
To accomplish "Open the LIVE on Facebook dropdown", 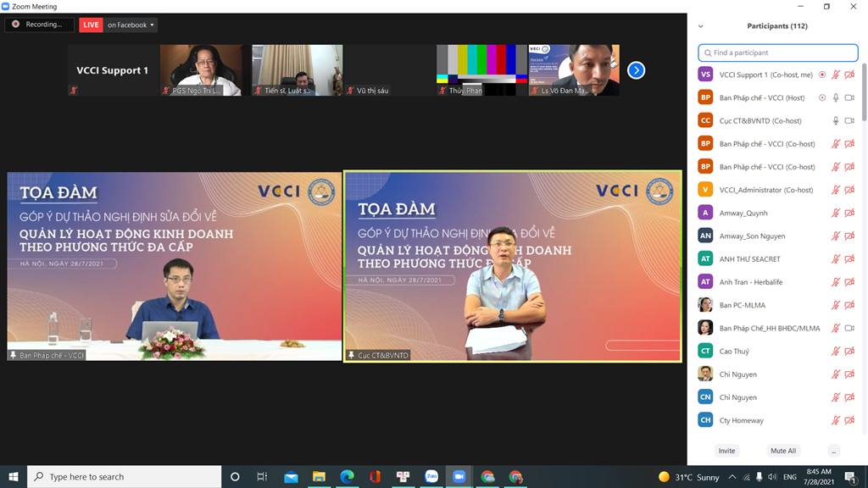I will [x=130, y=25].
